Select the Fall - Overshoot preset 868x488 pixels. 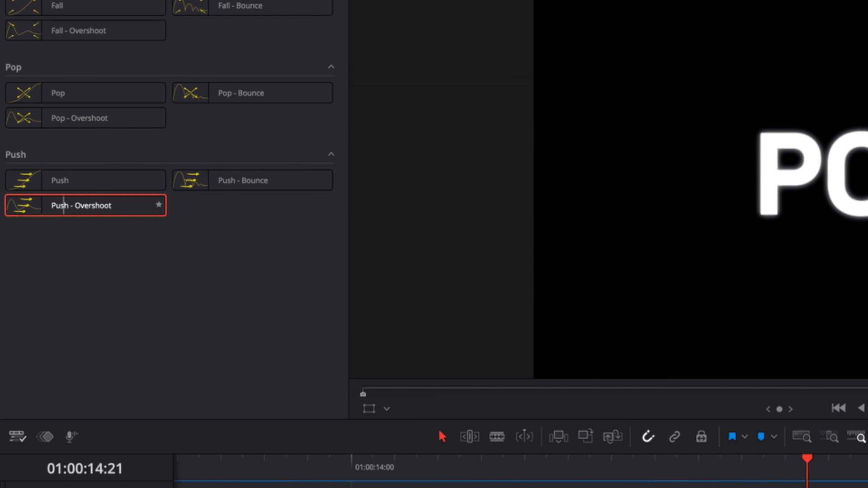pyautogui.click(x=85, y=30)
